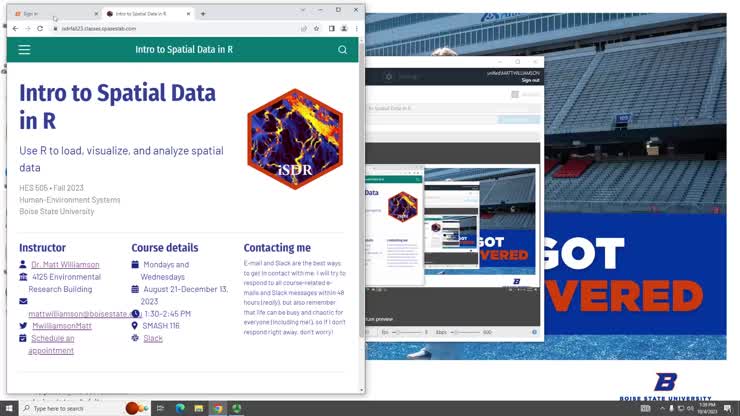Reload the page with the refresh icon
740x416 pixels.
[x=40, y=29]
